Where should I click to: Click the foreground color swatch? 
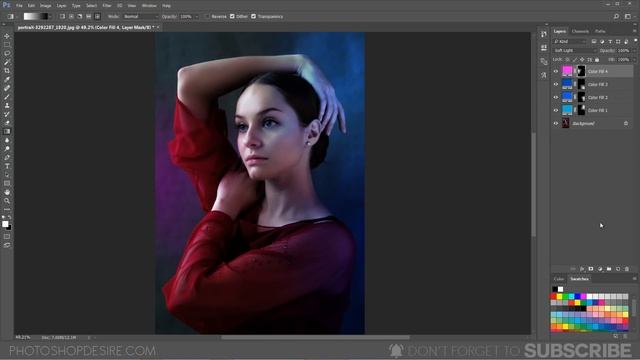tap(5, 224)
